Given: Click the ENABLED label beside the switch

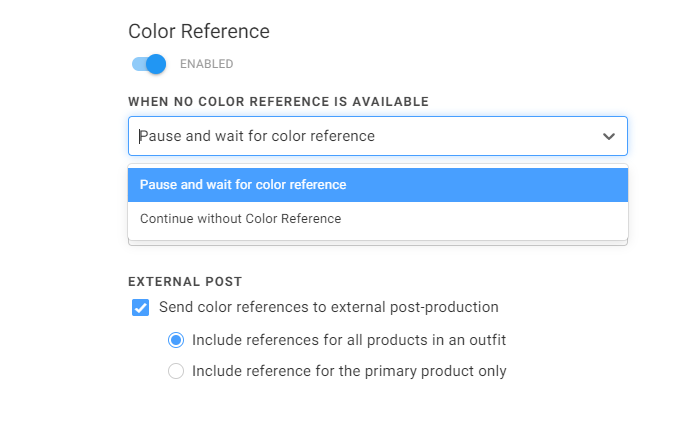Looking at the screenshot, I should (x=206, y=64).
